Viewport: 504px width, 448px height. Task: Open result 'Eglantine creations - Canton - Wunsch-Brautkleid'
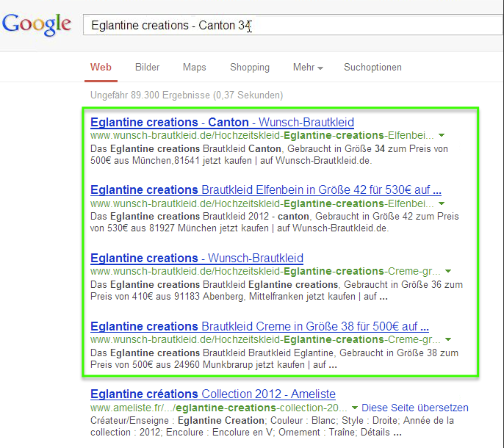tap(222, 122)
